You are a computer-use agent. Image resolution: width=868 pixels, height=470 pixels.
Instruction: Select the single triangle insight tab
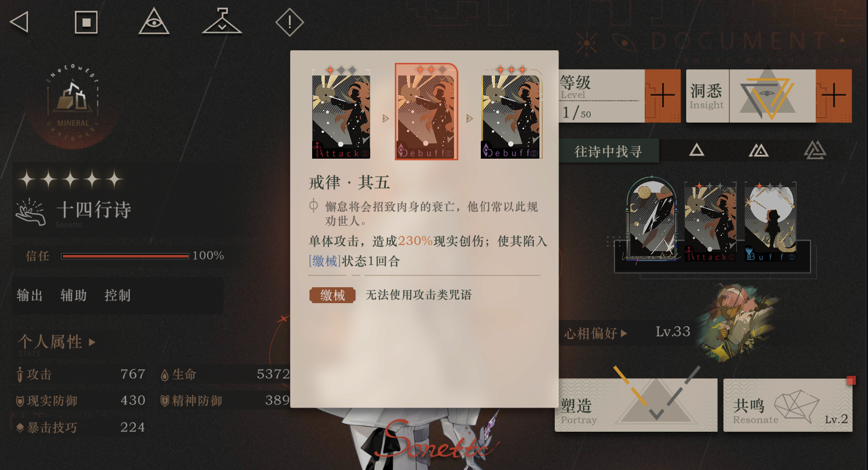(697, 150)
